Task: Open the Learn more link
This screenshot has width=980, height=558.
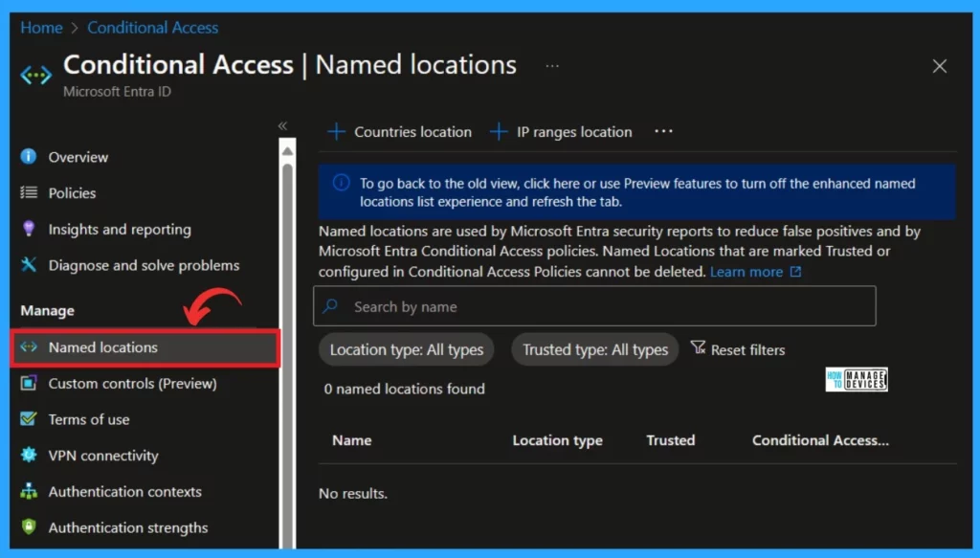Action: (x=746, y=272)
